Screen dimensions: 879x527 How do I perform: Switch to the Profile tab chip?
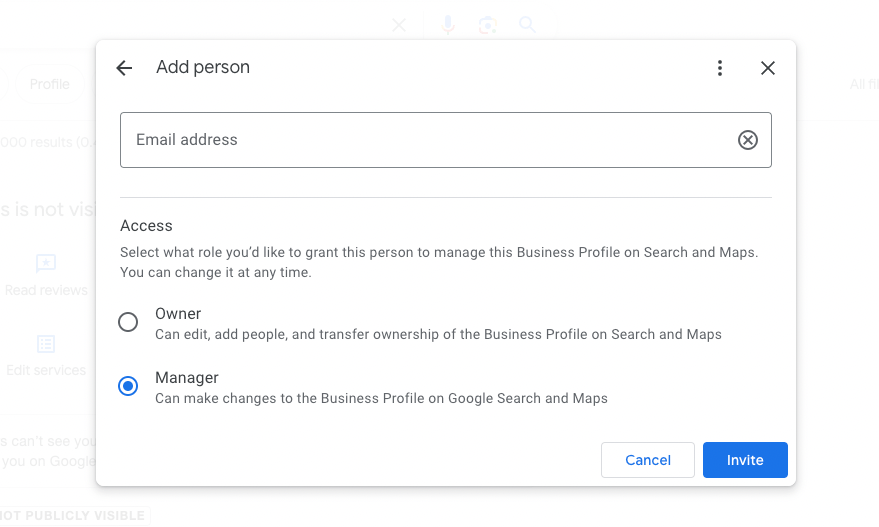tap(50, 84)
